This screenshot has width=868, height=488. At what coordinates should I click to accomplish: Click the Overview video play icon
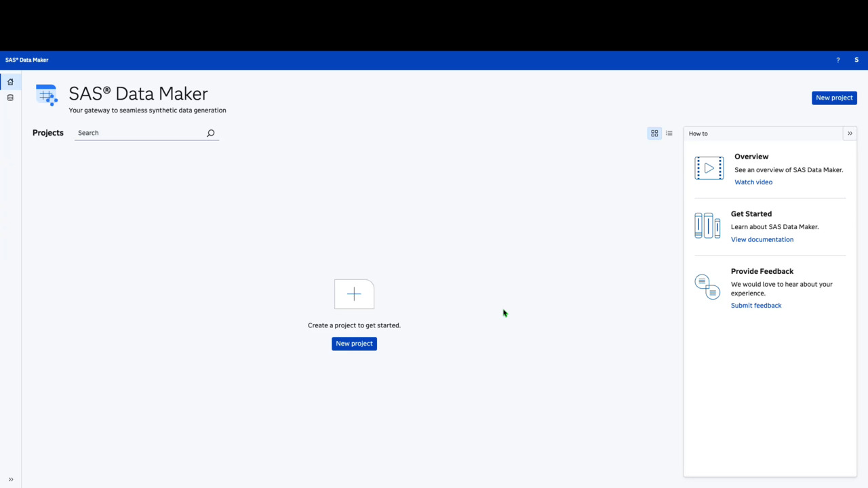click(709, 168)
